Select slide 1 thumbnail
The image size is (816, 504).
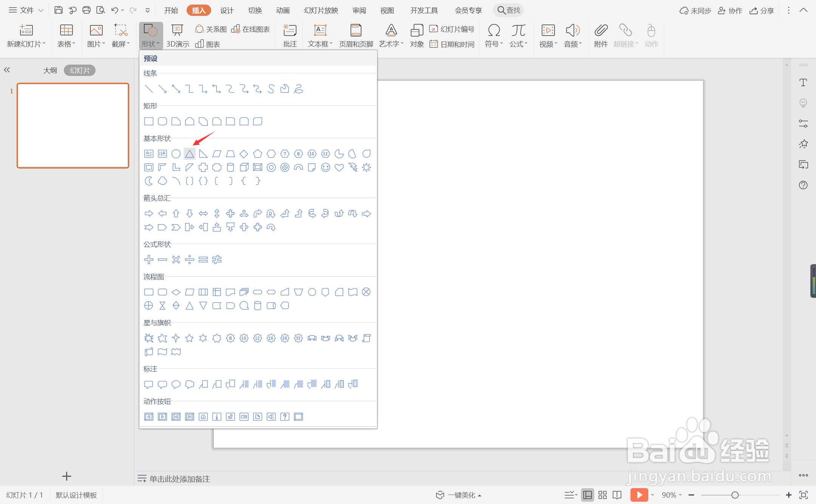tap(73, 125)
